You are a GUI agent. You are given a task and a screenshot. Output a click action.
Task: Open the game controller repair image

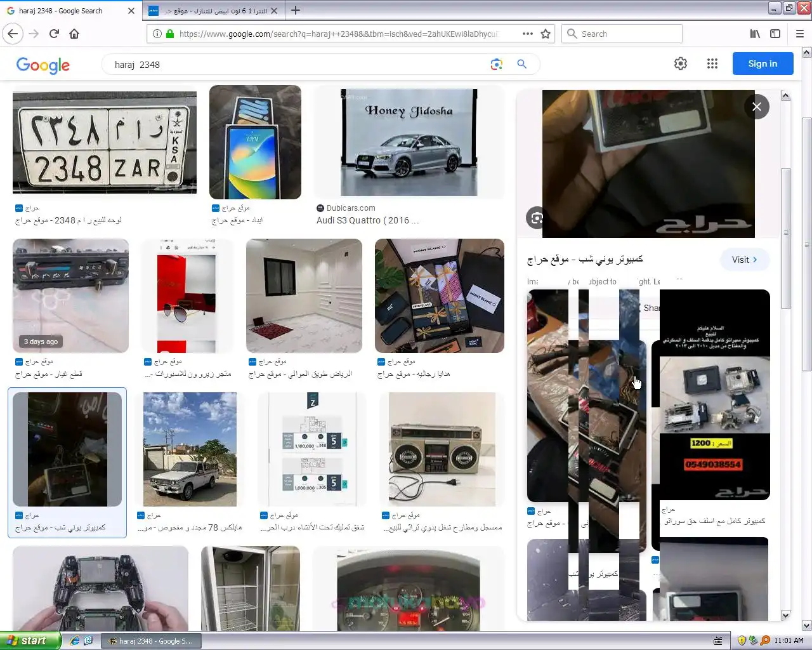coord(100,588)
